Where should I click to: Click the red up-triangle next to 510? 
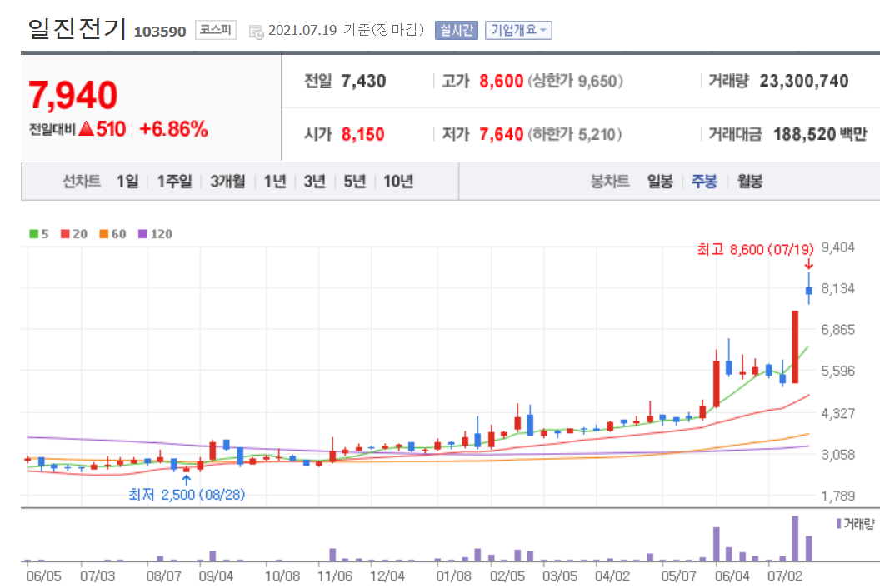[86, 129]
